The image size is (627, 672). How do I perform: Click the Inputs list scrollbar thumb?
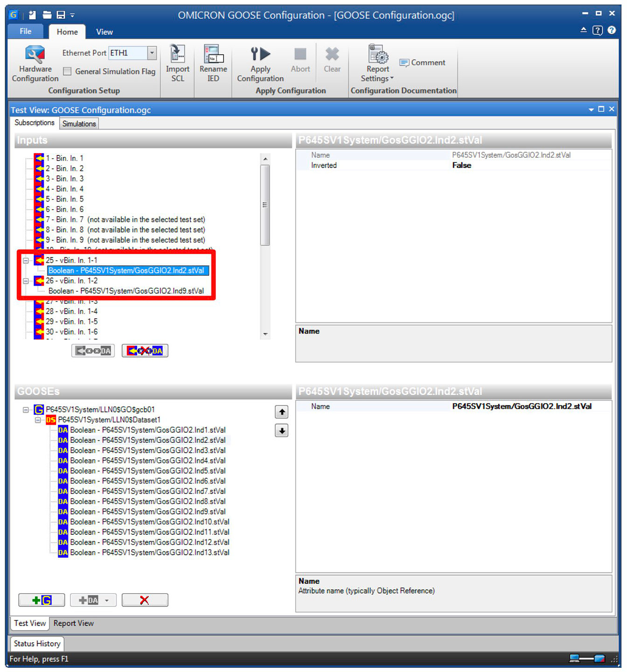(265, 205)
